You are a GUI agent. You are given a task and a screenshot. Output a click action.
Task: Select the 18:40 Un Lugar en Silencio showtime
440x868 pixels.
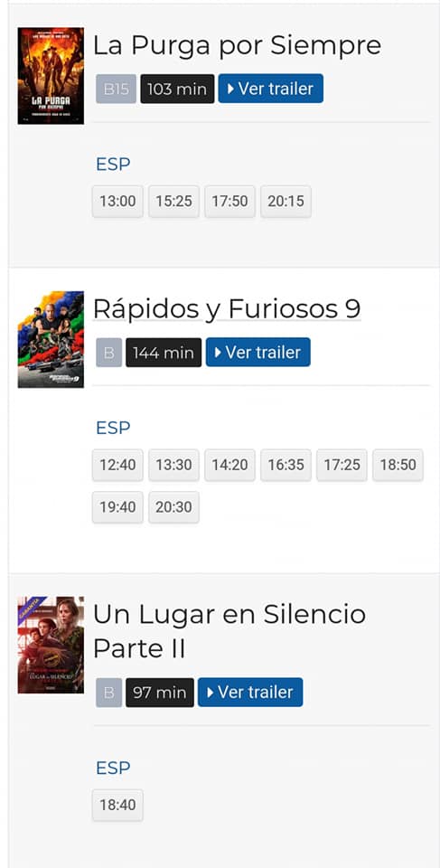click(117, 805)
